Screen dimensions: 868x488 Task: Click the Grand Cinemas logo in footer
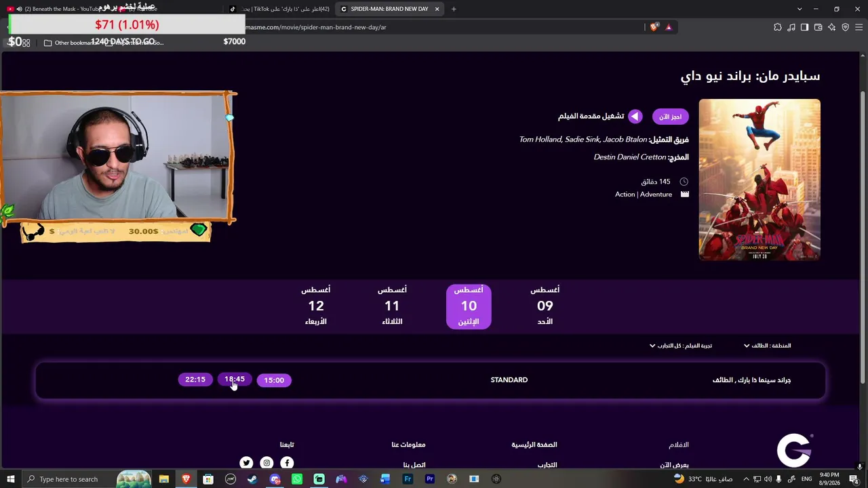794,450
